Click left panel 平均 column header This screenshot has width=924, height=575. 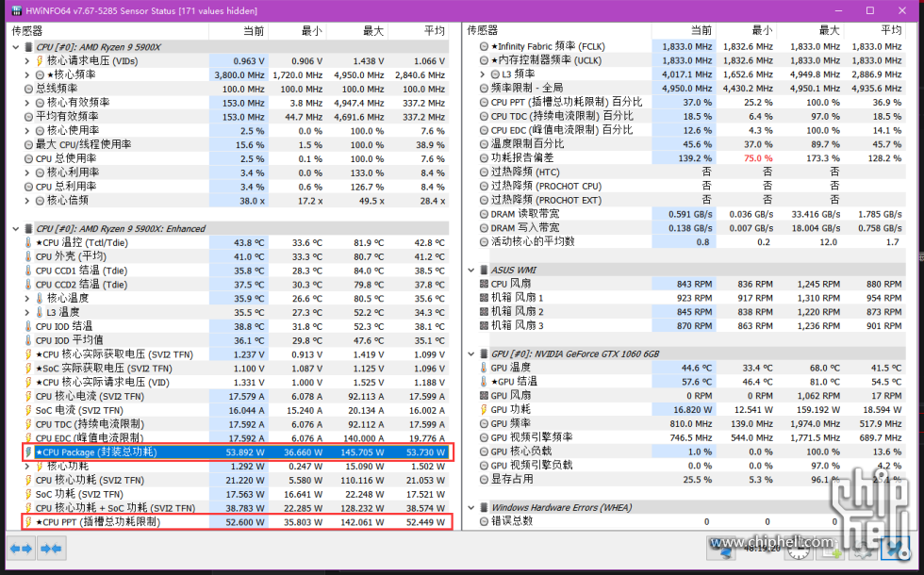click(419, 31)
